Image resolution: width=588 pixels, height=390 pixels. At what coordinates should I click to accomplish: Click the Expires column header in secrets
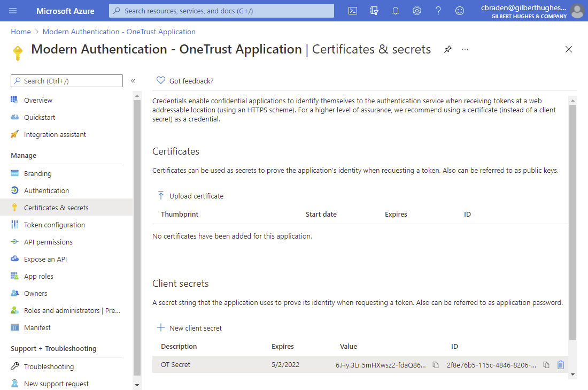click(x=283, y=347)
